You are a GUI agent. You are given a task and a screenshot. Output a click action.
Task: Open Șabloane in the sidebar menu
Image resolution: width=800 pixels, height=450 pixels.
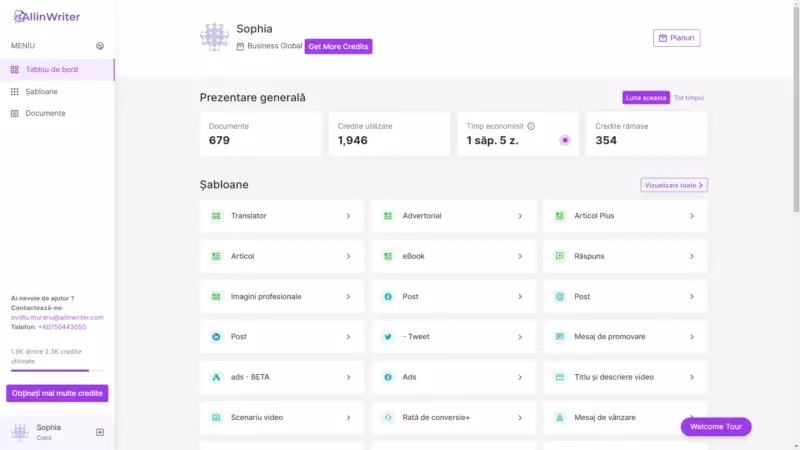click(41, 91)
